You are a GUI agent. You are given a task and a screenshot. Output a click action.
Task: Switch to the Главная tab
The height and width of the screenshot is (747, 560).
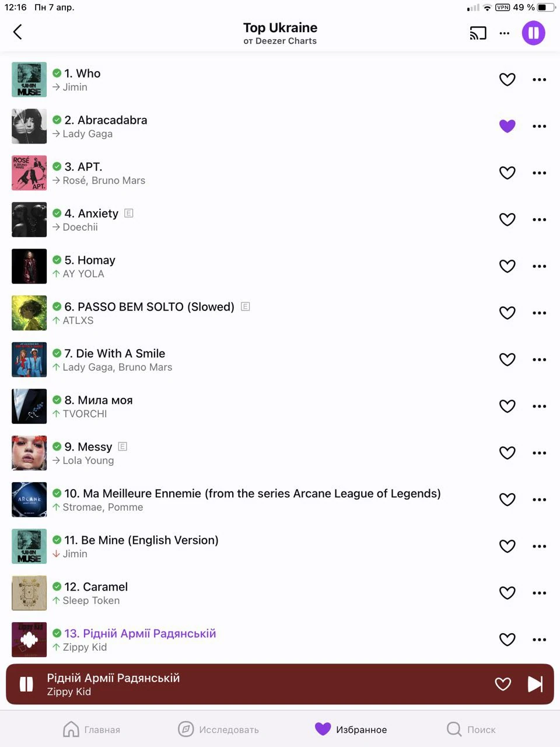(x=91, y=729)
